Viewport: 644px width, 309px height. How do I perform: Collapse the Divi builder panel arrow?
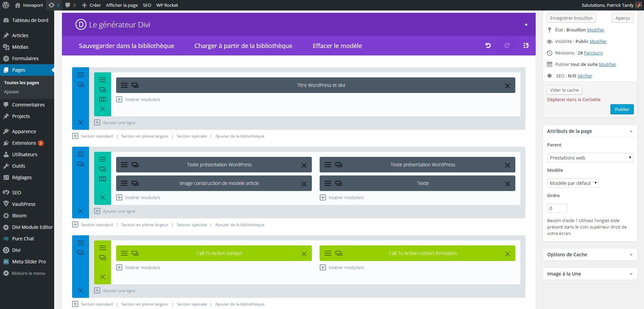[526, 24]
